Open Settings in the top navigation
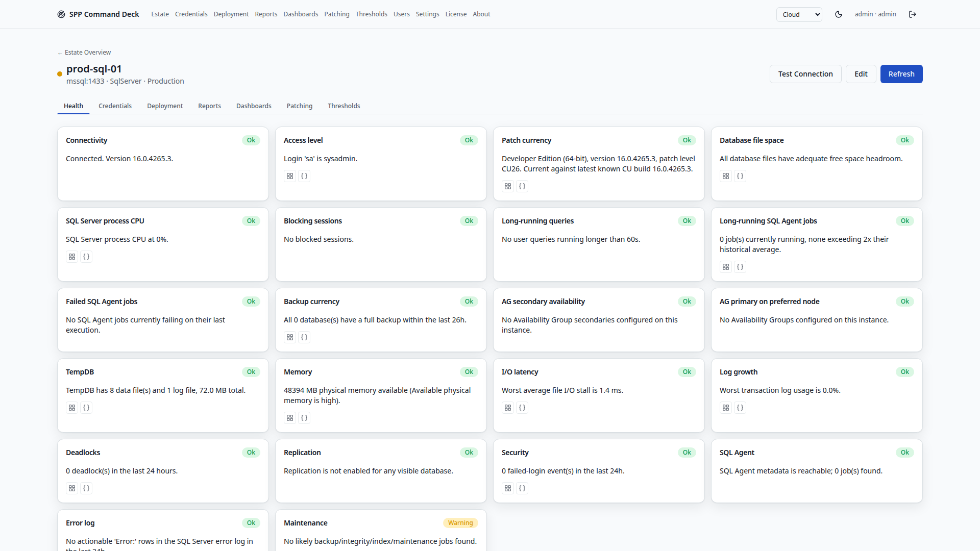Viewport: 980px width, 551px height. click(x=427, y=14)
